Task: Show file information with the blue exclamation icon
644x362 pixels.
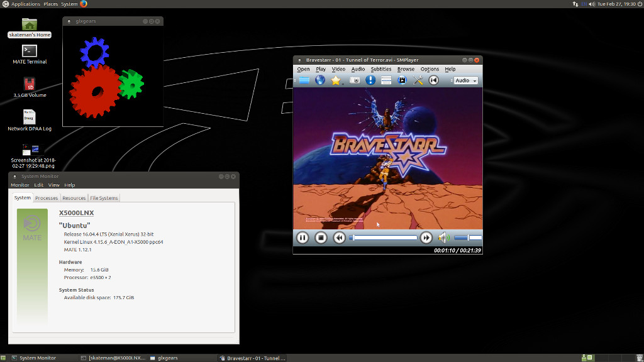Action: tap(370, 80)
